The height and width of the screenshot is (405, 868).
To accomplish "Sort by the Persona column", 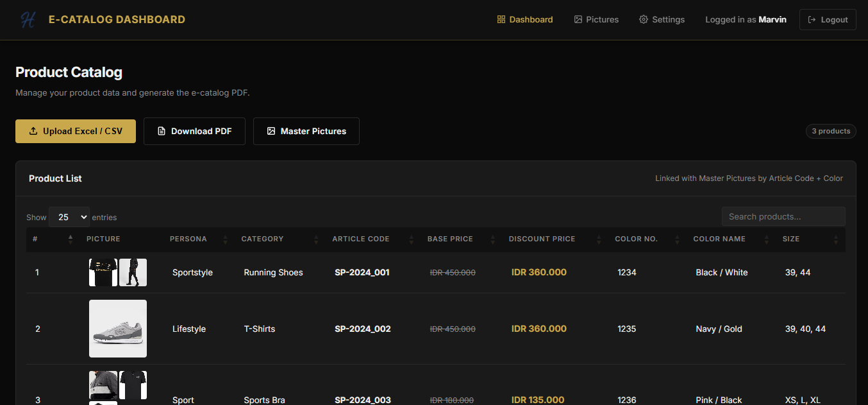I will (x=199, y=239).
